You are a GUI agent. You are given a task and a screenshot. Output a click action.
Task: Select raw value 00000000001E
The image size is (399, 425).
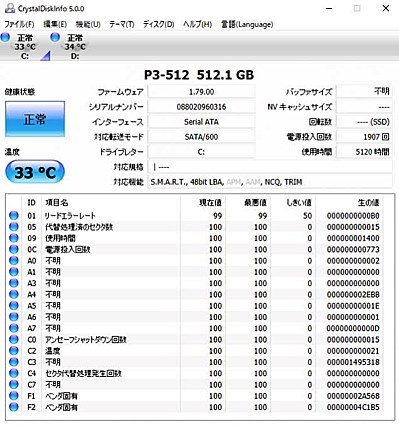pos(353,306)
